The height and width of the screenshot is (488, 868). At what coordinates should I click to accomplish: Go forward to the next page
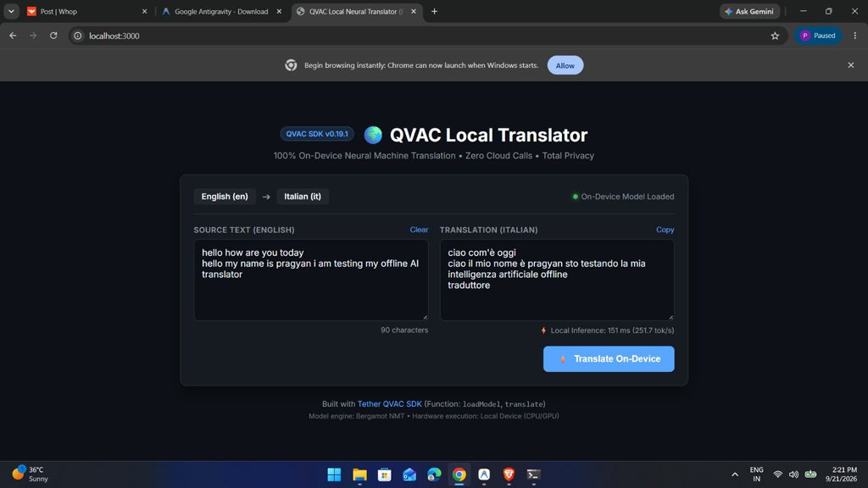pos(33,36)
